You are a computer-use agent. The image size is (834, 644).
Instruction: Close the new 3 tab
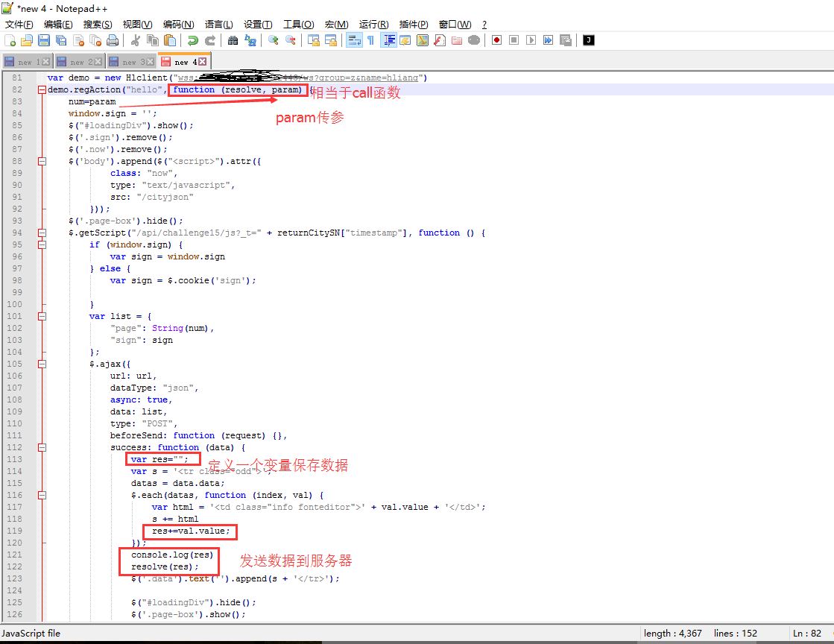(x=150, y=62)
